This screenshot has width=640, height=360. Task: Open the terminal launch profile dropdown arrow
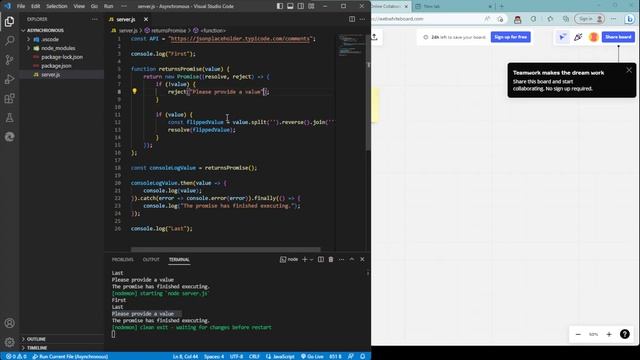[311, 260]
